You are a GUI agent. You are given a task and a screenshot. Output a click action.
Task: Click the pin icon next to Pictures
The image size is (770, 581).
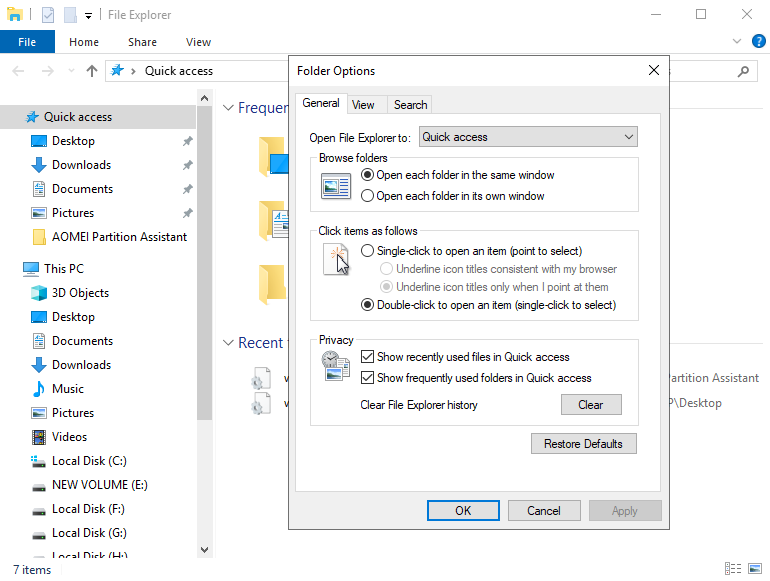(x=188, y=213)
